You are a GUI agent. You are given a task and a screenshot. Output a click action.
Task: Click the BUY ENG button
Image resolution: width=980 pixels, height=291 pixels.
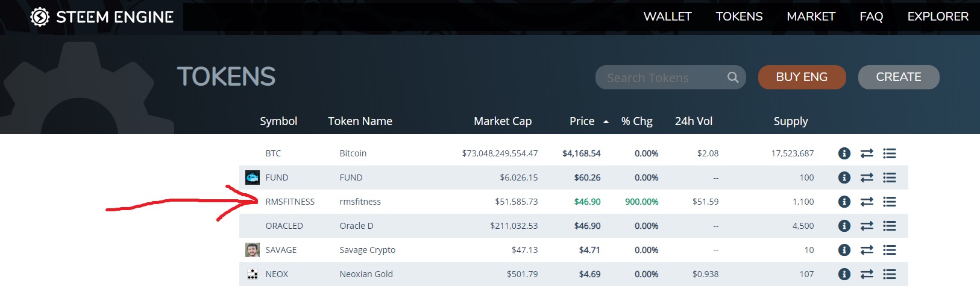[x=802, y=77]
